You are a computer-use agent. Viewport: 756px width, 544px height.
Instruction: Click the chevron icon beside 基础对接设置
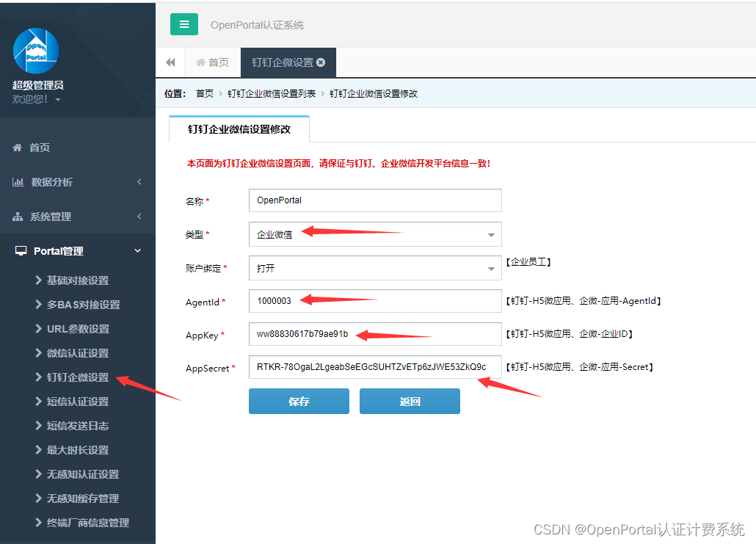coord(39,280)
